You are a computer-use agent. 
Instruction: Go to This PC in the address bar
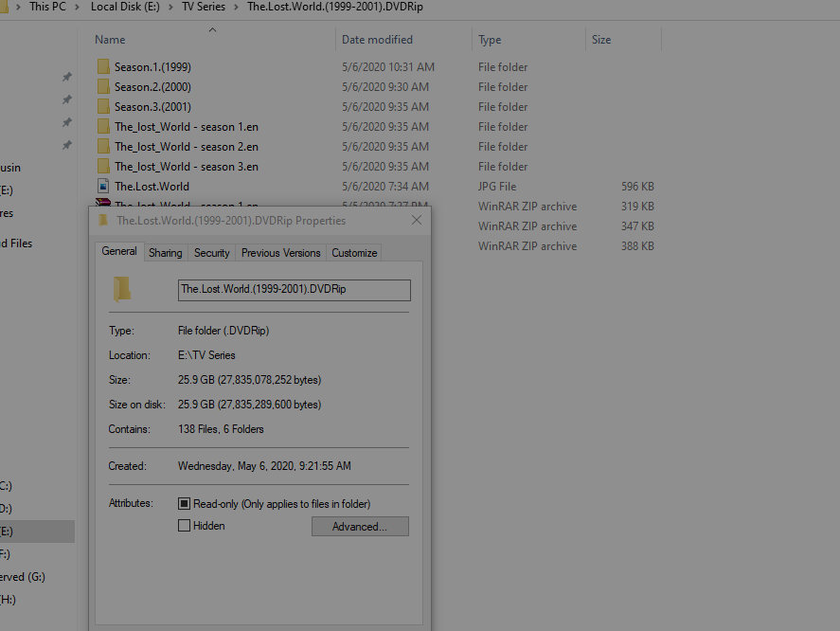click(47, 7)
